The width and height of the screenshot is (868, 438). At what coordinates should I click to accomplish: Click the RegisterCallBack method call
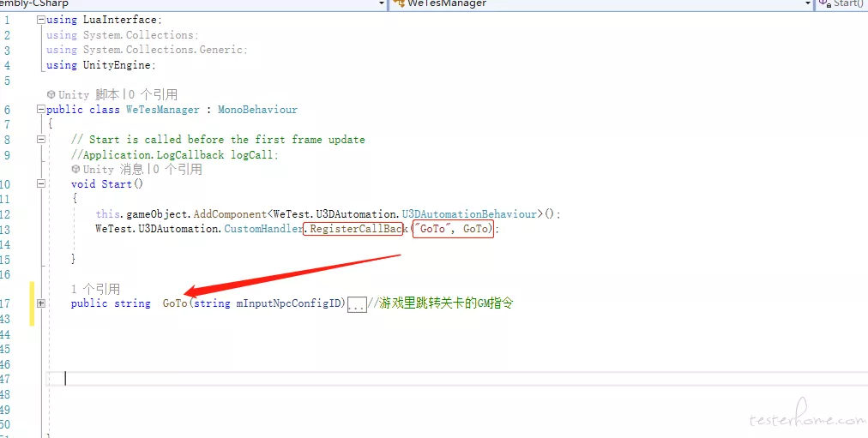[355, 228]
